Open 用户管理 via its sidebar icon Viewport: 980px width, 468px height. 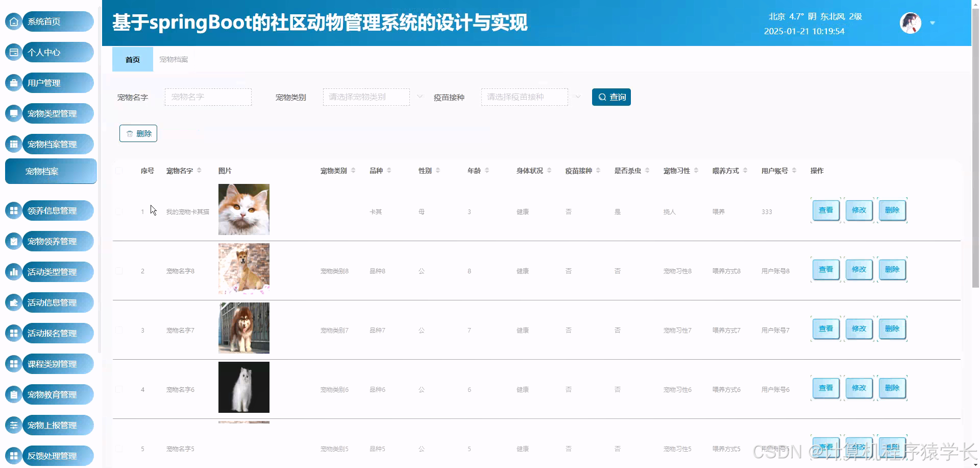(13, 83)
